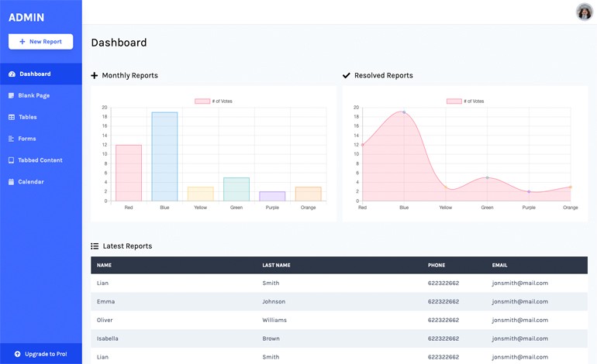Screen dimensions: 597x364
Task: Click the Monthly Reports section title
Action: coord(129,76)
